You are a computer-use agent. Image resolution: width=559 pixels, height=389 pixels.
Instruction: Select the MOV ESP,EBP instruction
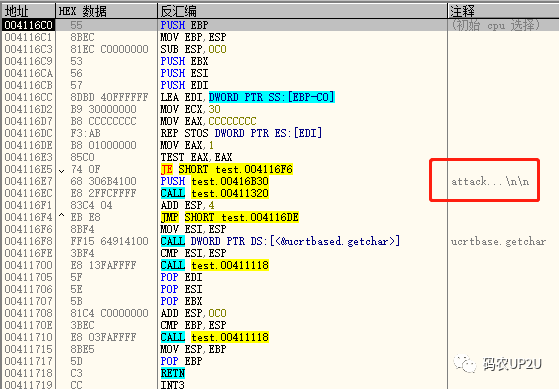tap(193, 349)
